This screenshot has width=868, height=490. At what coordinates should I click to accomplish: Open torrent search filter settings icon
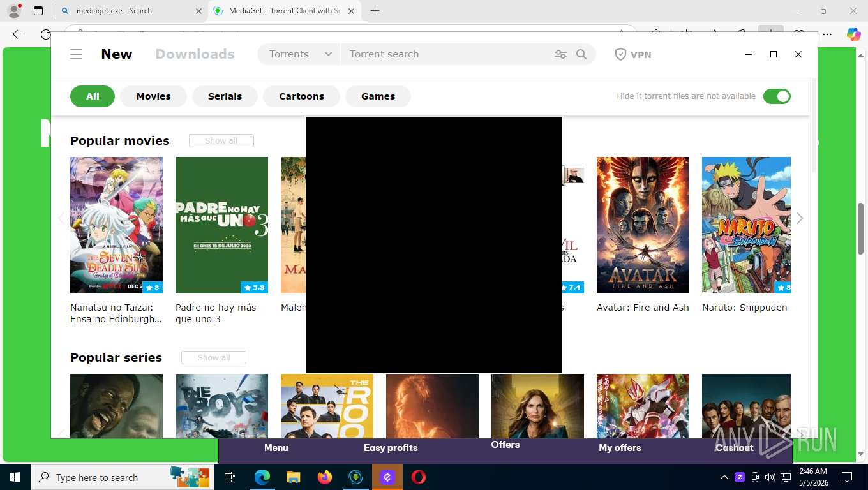560,54
